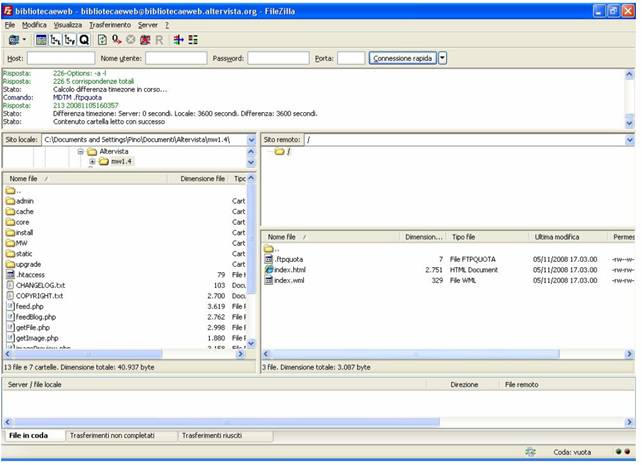Select the .htaccess file icon
642x465 pixels.
(x=11, y=275)
